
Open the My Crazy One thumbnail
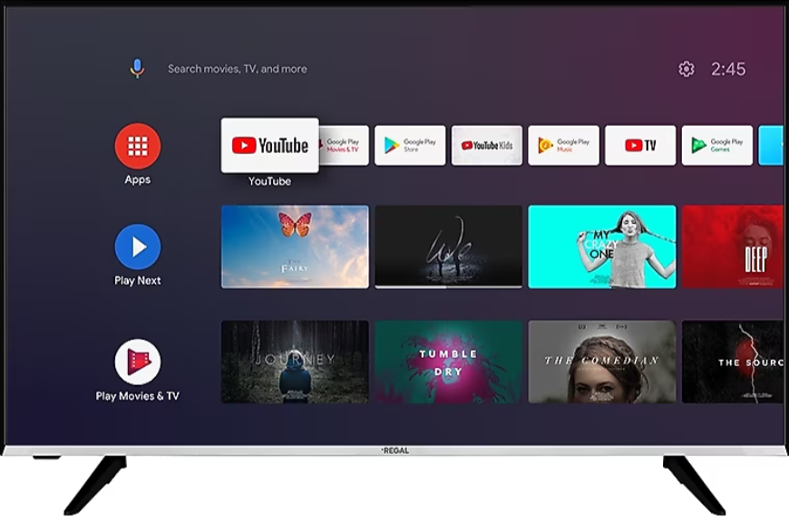click(x=602, y=247)
